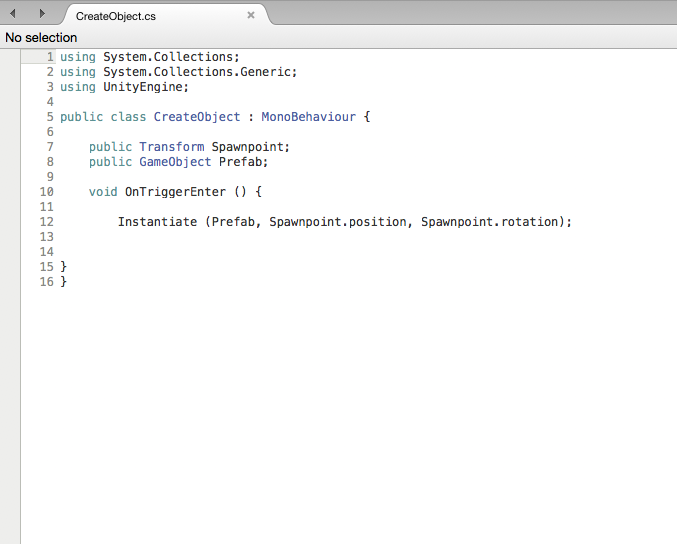Viewport: 677px width, 544px height.
Task: Click the CreateObject class name on line 5
Action: point(197,117)
